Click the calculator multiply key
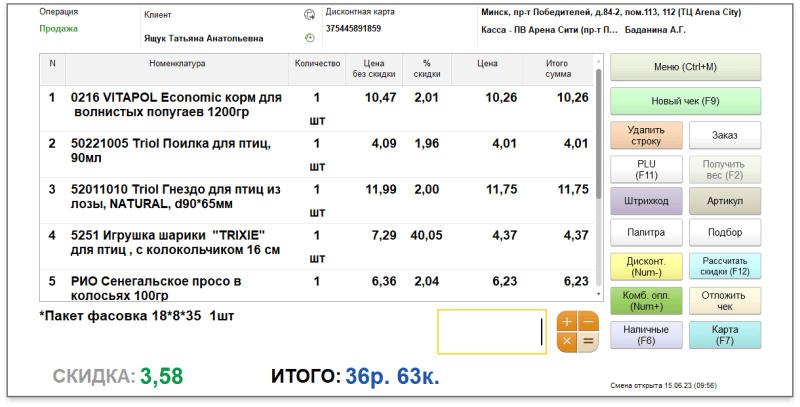The width and height of the screenshot is (800, 407). click(567, 342)
